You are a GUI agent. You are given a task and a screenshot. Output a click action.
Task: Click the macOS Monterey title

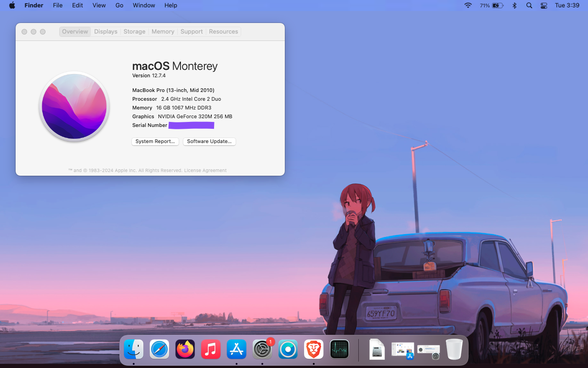[x=175, y=66]
